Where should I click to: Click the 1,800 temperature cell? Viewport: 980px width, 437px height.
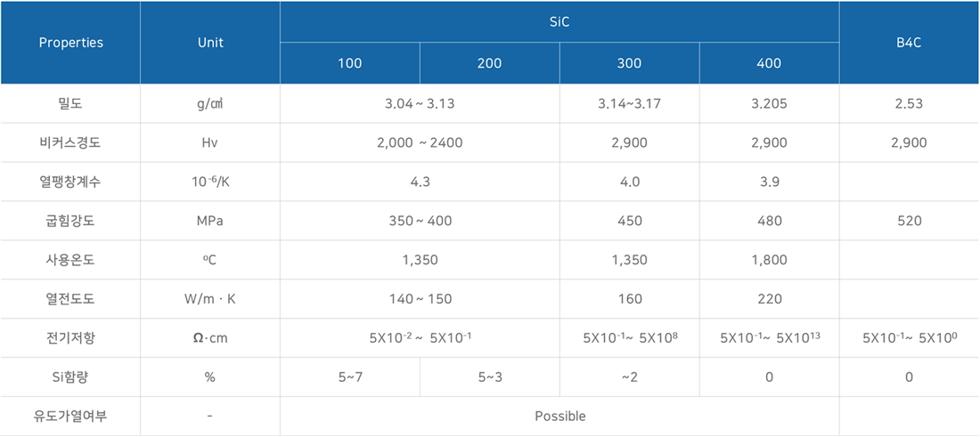770,260
